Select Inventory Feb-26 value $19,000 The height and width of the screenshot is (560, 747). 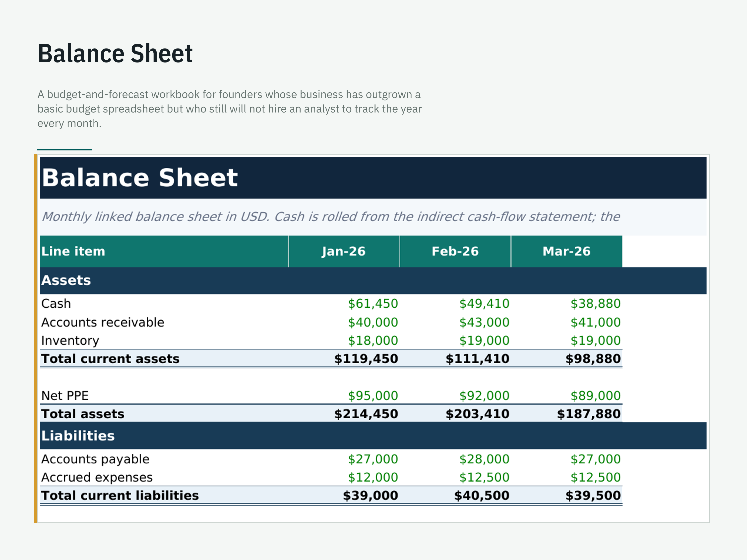pos(484,340)
